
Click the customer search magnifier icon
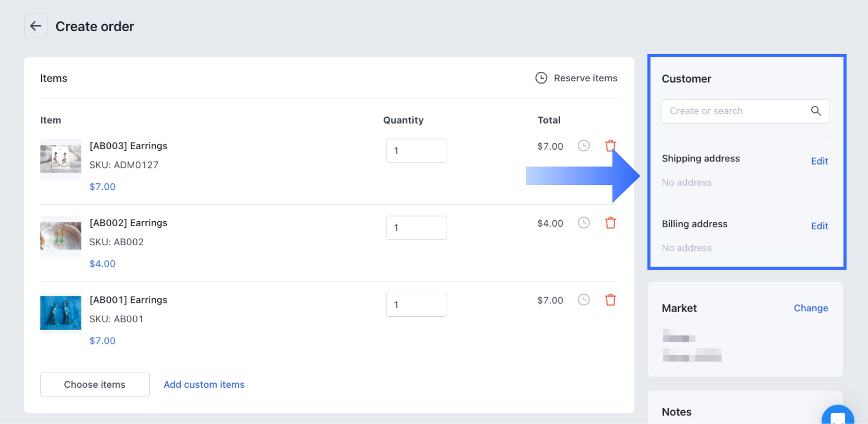(x=815, y=111)
